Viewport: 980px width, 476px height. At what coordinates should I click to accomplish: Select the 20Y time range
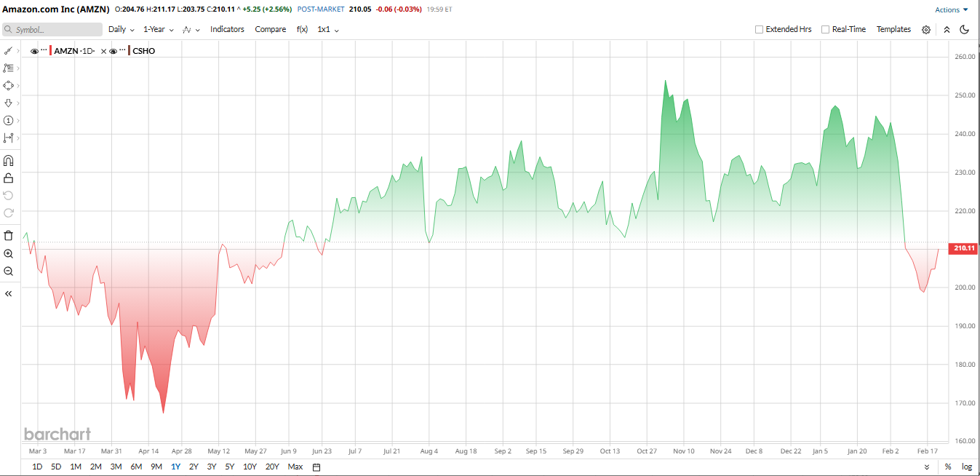click(x=272, y=467)
